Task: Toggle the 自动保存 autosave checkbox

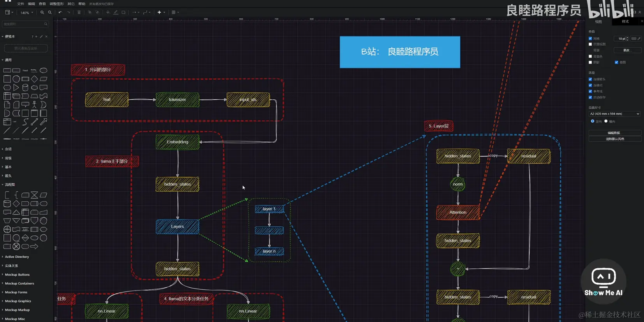Action: (x=590, y=97)
